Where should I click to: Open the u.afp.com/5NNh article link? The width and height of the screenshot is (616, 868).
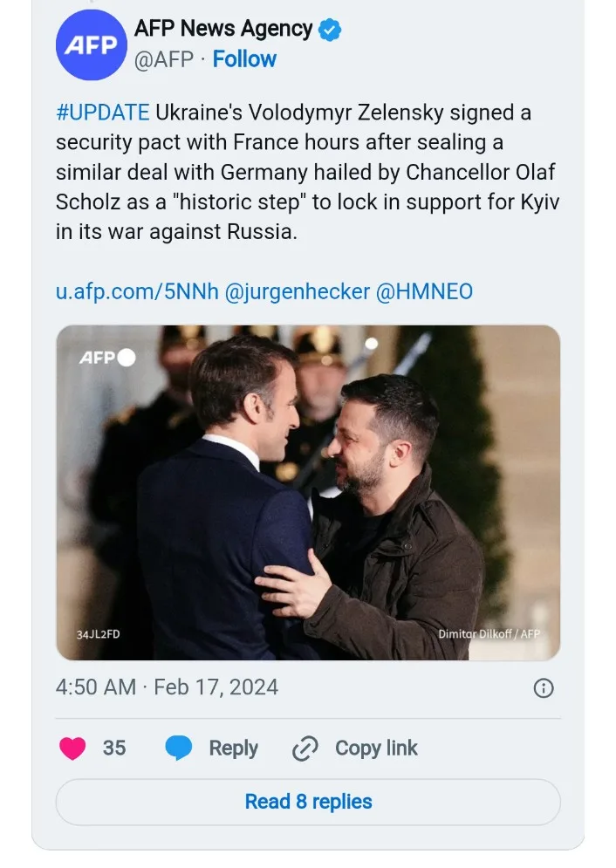pyautogui.click(x=137, y=291)
